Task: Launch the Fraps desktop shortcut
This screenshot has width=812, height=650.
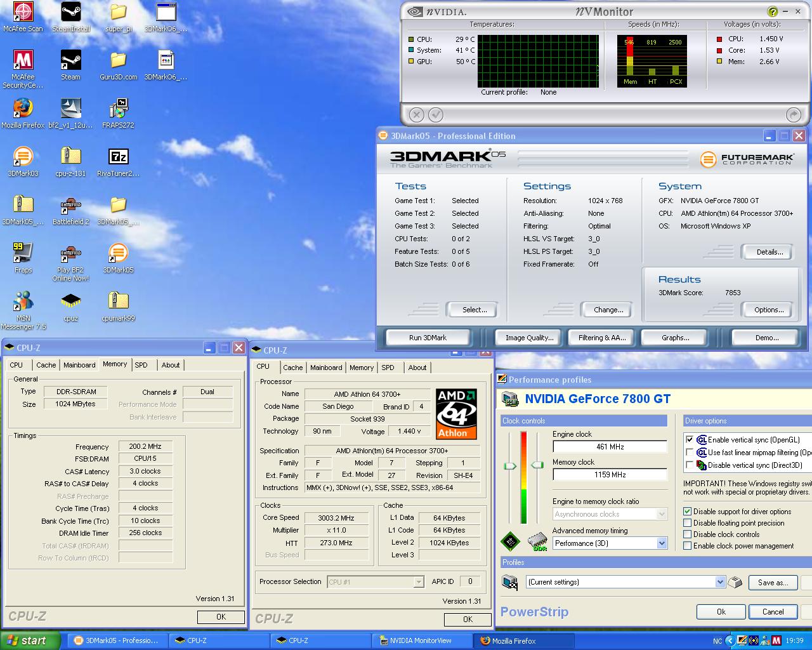Action: click(x=23, y=258)
